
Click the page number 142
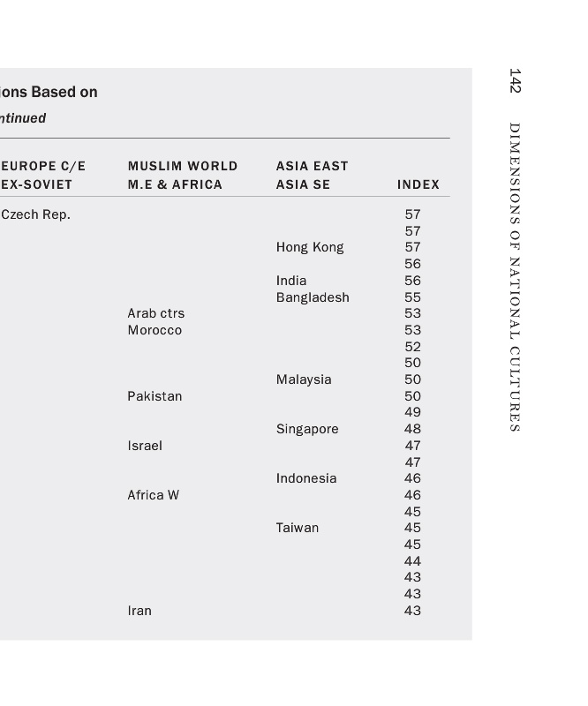point(516,80)
